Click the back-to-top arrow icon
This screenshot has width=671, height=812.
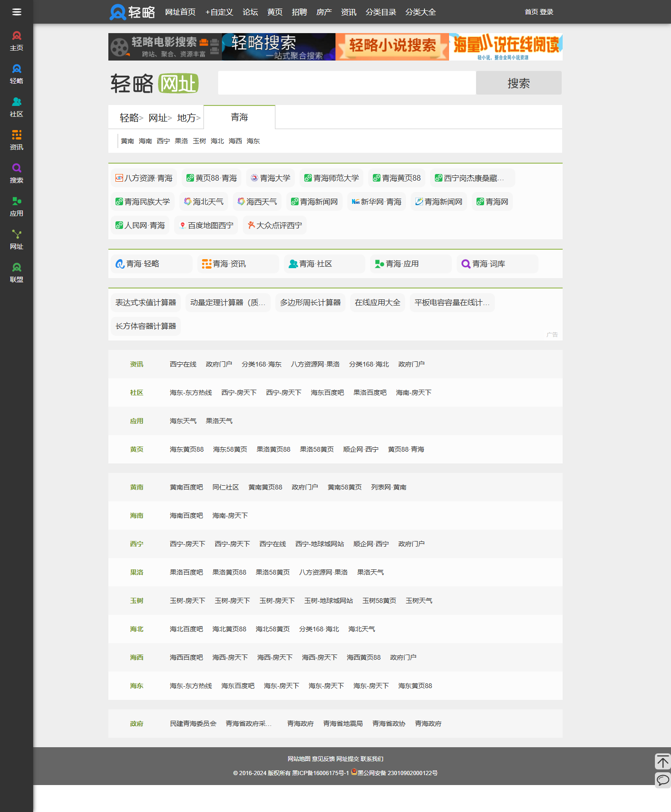662,762
